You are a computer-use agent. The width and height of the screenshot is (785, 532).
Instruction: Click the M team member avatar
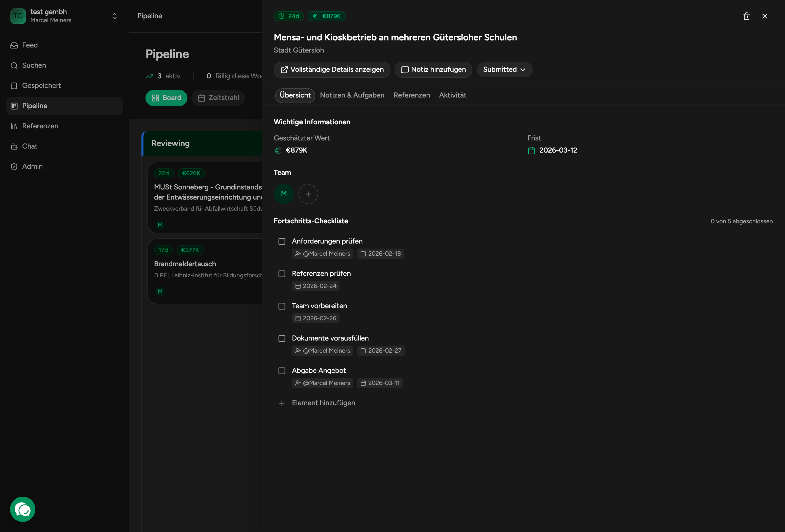(284, 194)
